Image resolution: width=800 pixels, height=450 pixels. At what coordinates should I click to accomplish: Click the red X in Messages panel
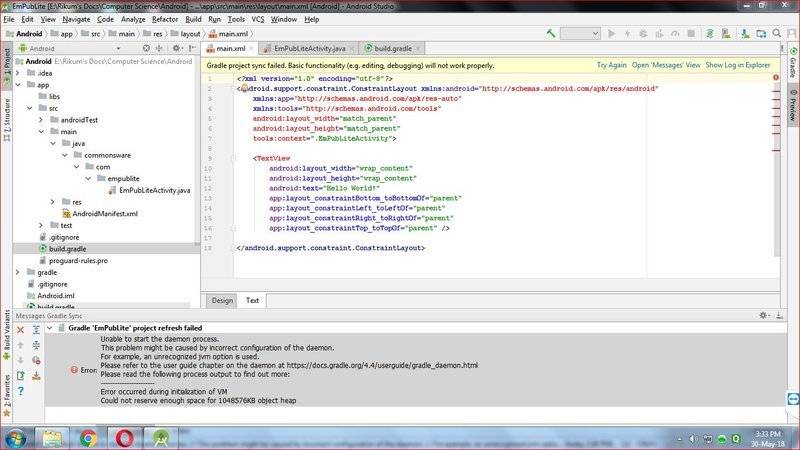click(22, 328)
